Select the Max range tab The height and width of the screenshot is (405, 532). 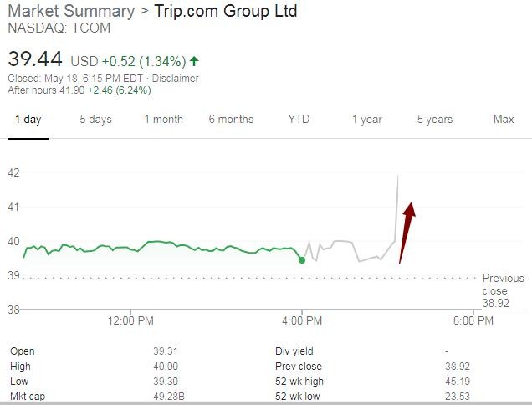click(x=504, y=120)
